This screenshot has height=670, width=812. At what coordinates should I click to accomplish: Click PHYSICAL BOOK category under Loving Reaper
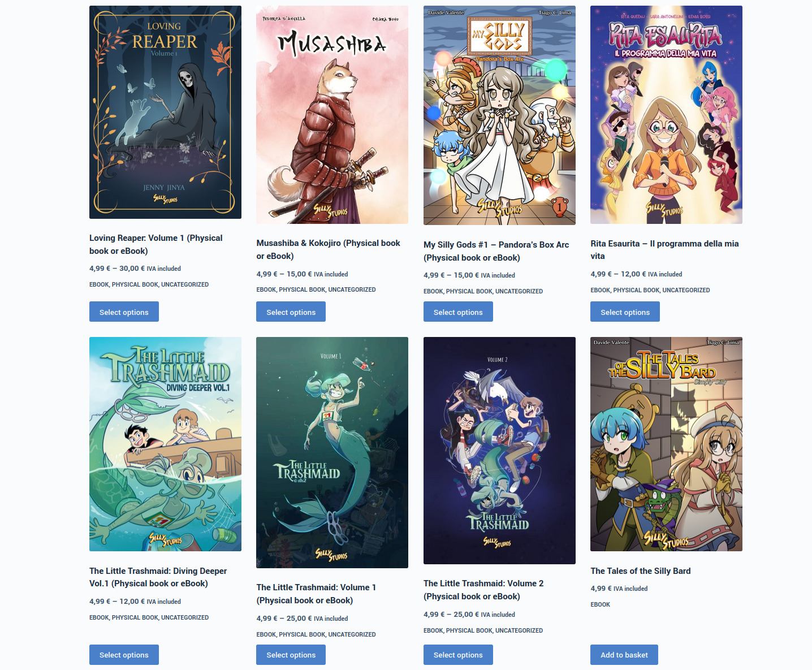point(135,284)
